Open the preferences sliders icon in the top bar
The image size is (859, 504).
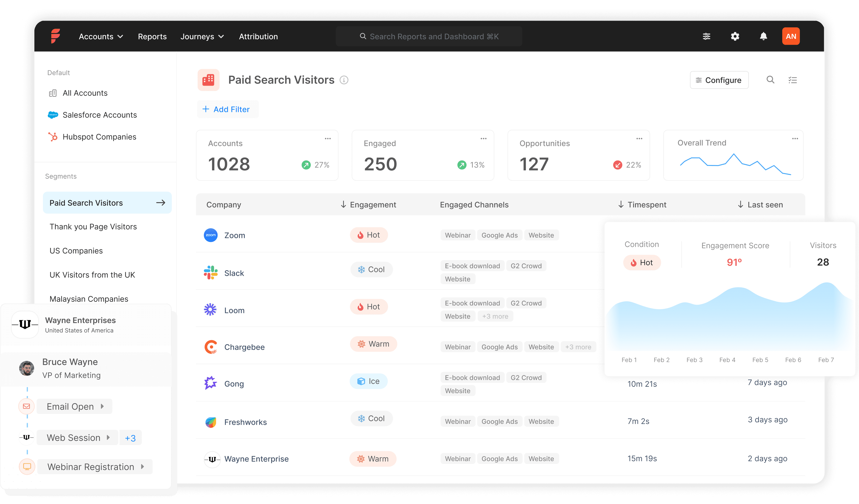[707, 36]
